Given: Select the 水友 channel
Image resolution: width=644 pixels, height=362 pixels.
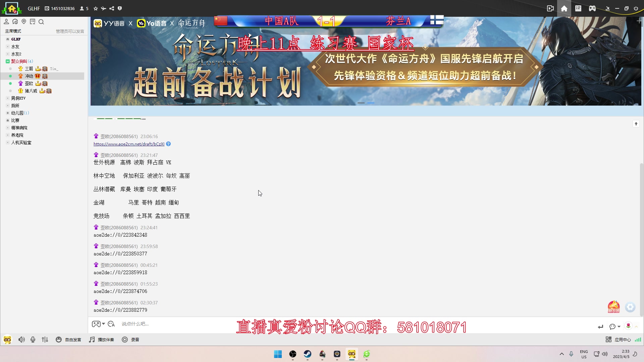Looking at the screenshot, I should [x=15, y=47].
